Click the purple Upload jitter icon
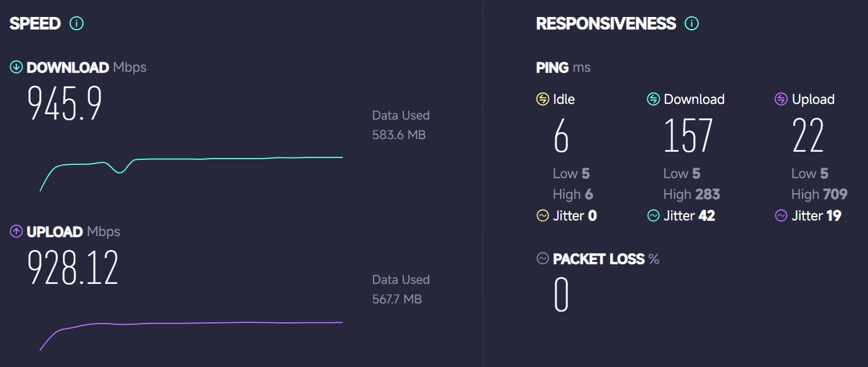 click(781, 216)
